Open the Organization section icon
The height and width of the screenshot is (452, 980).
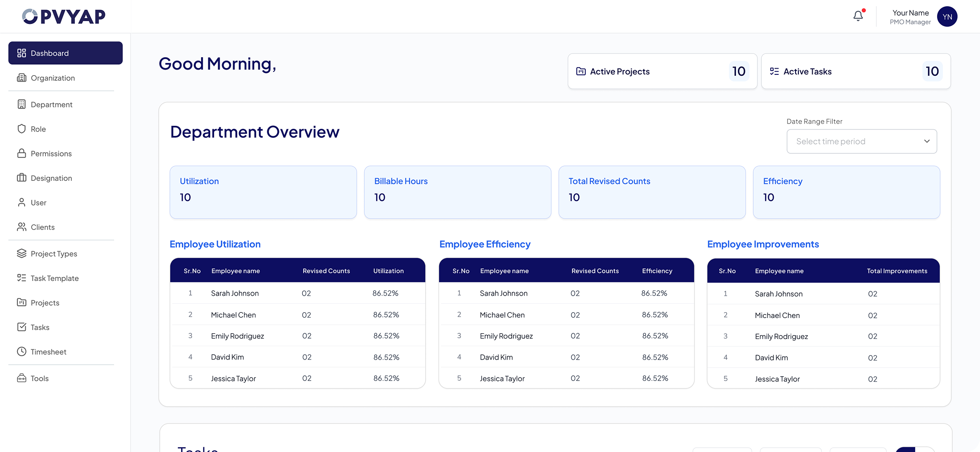(x=21, y=78)
